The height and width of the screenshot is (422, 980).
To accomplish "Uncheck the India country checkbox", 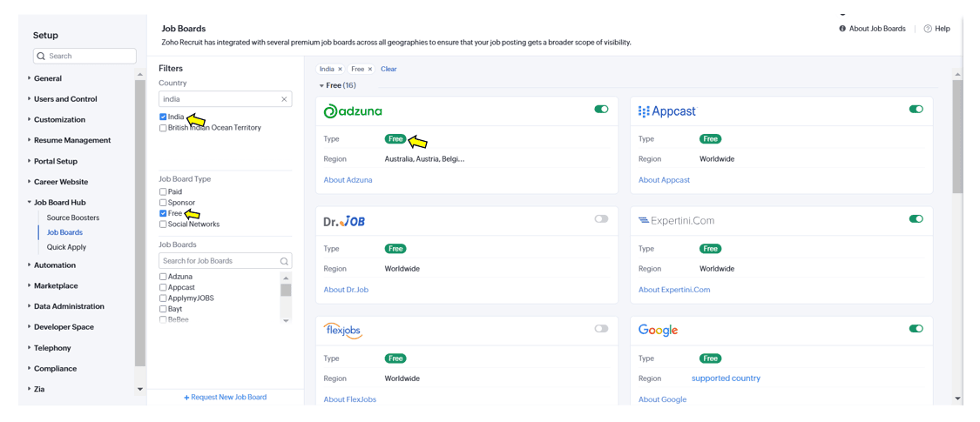I will click(x=163, y=117).
